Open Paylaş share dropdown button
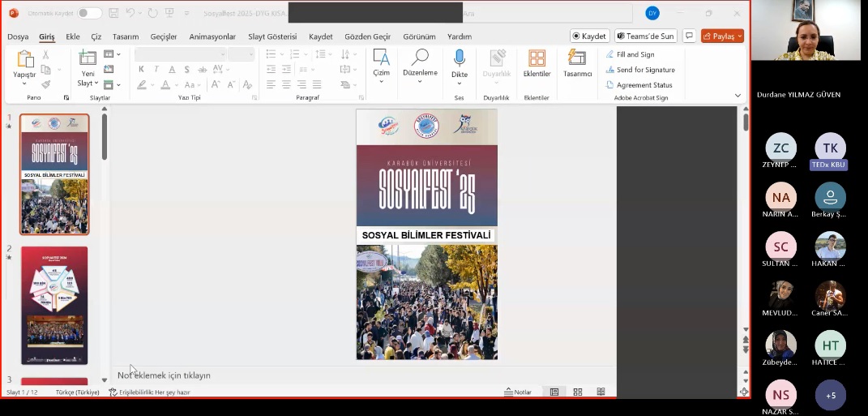868x416 pixels. coord(722,36)
